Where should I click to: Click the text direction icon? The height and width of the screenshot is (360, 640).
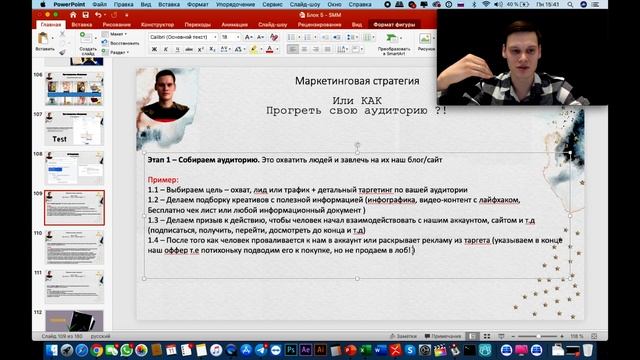[x=342, y=49]
